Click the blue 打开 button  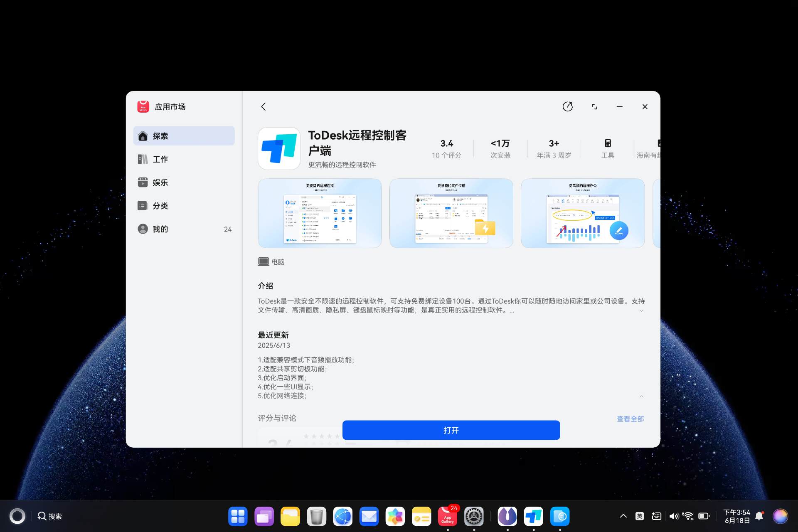point(451,430)
